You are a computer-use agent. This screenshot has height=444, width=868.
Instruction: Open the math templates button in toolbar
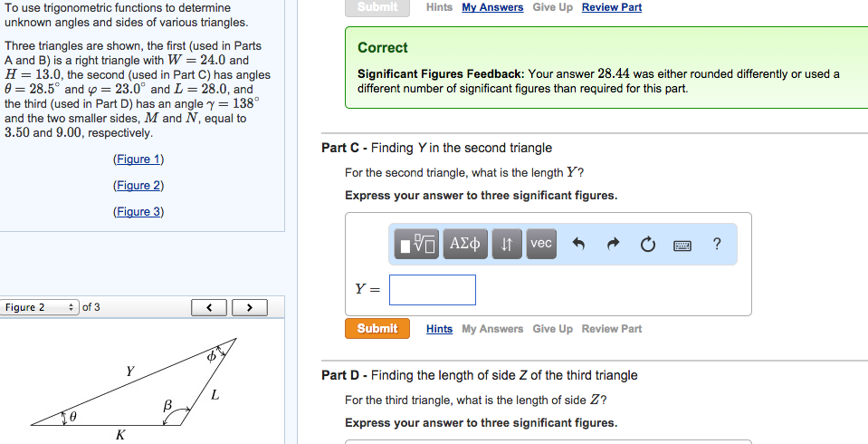point(417,244)
